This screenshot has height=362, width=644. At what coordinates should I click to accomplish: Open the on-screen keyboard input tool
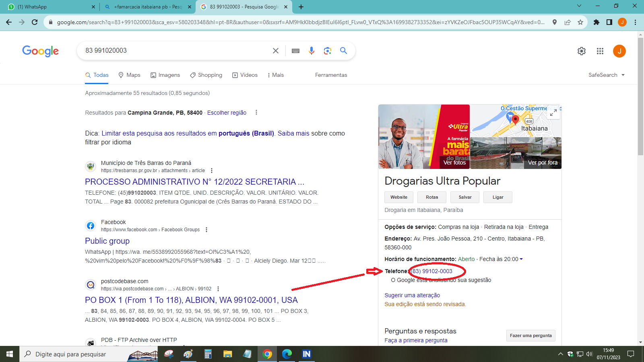[x=295, y=51]
